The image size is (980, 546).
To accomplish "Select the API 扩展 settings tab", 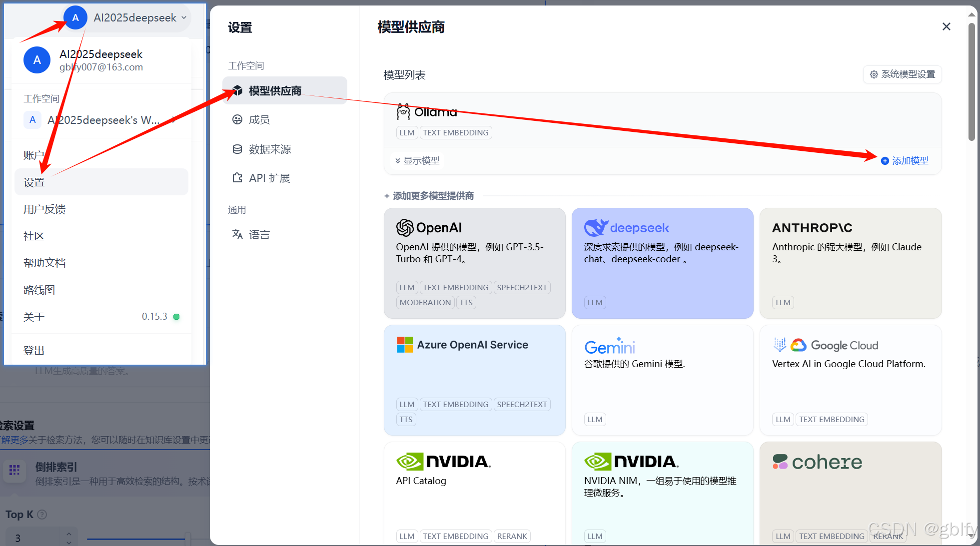I will pyautogui.click(x=285, y=178).
